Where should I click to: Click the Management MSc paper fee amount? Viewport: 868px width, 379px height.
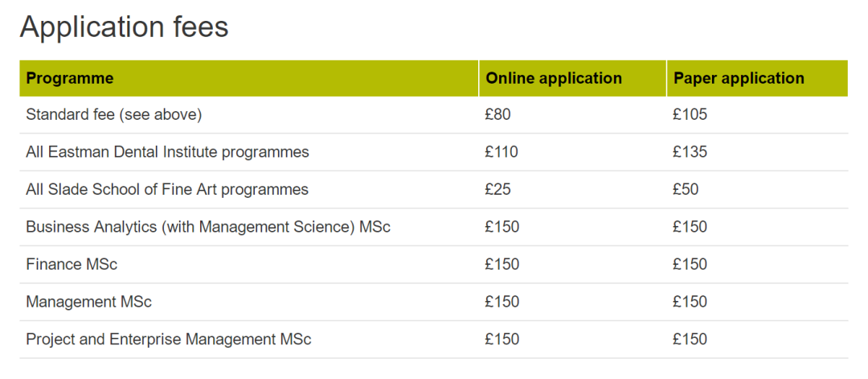[x=690, y=302]
